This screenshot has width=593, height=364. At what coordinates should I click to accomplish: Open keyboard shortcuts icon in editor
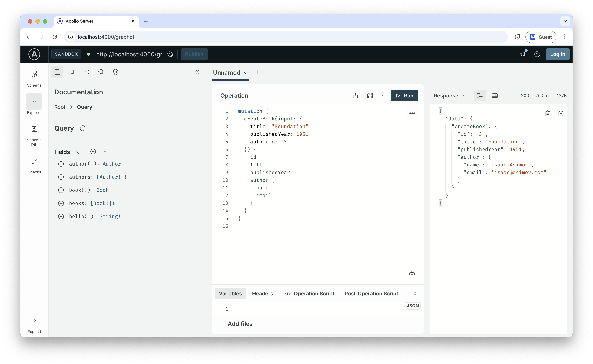coord(412,273)
